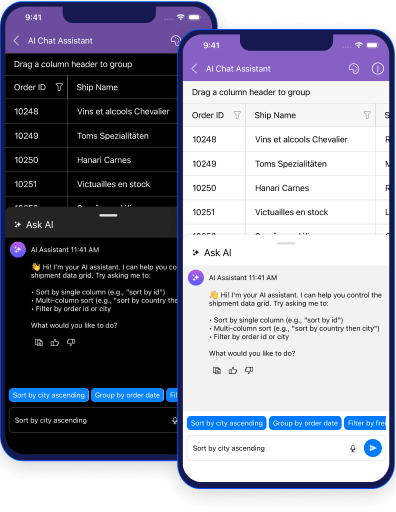Tap 'Group by order date' chip, light phone

point(305,423)
